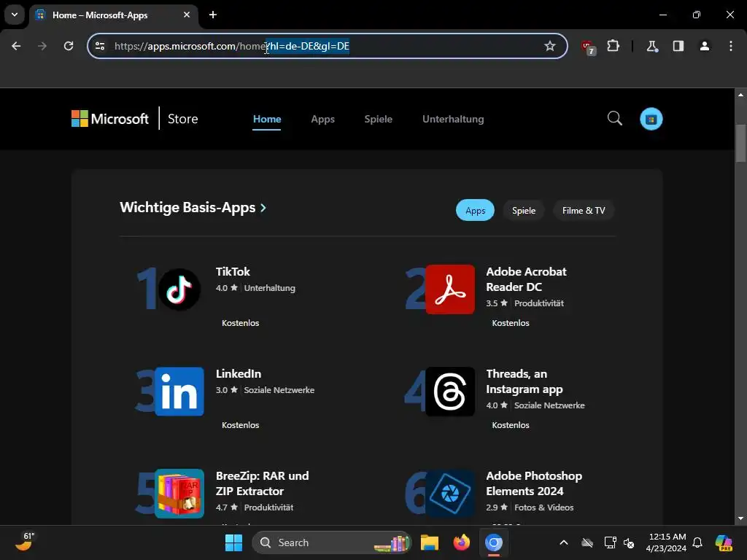Open File Explorer from the taskbar
747x560 pixels.
tap(429, 542)
